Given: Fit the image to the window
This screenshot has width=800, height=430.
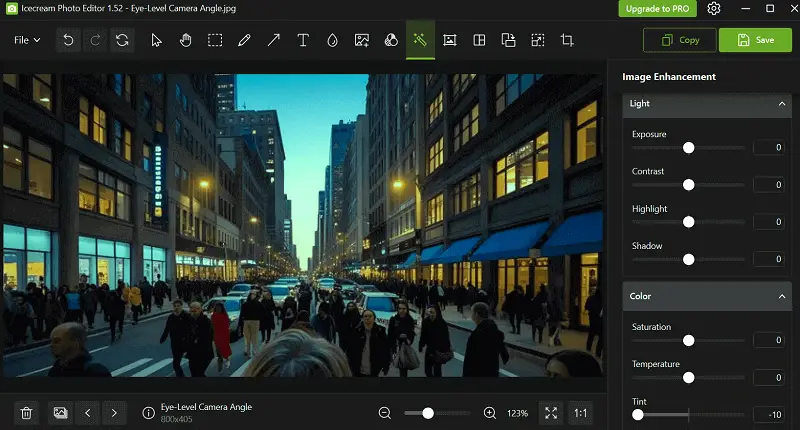Looking at the screenshot, I should [x=551, y=413].
